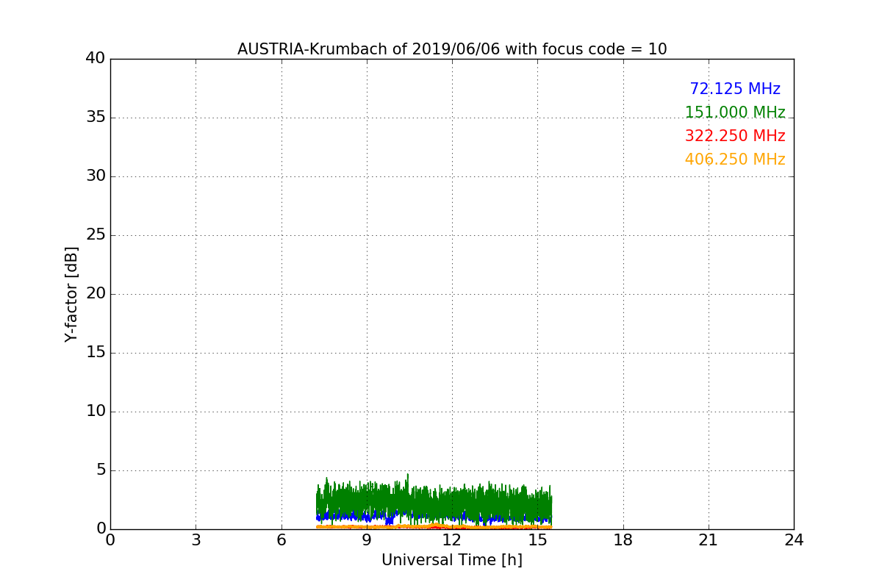This screenshot has width=882, height=588.
Task: Click the x-axis tick label 12
Action: click(x=452, y=540)
